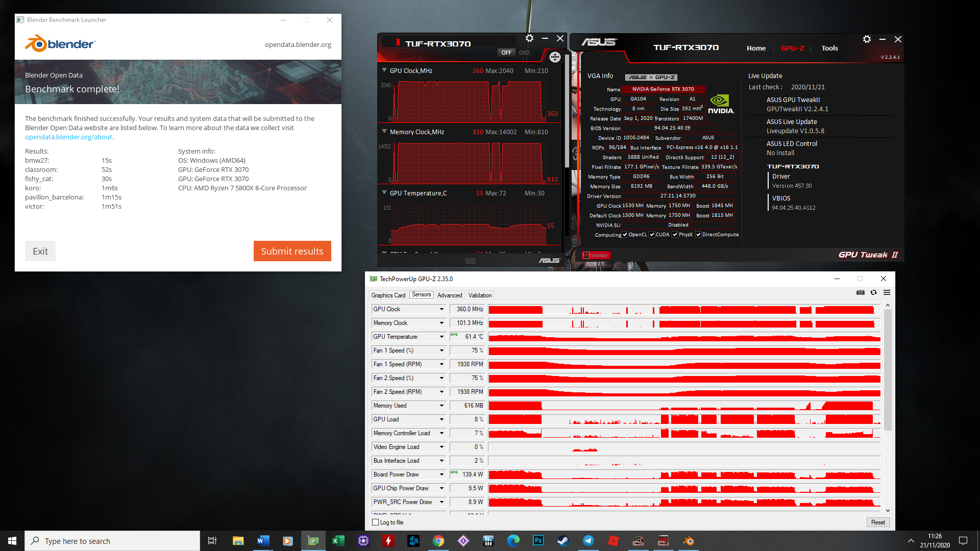Open Microsoft Edge from the taskbar
The width and height of the screenshot is (980, 551).
(x=513, y=541)
